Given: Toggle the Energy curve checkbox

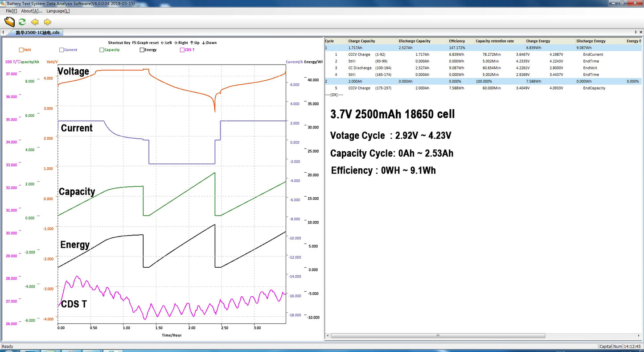Looking at the screenshot, I should tap(142, 50).
